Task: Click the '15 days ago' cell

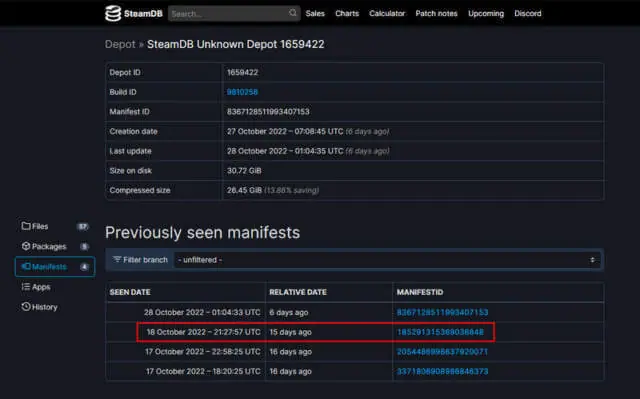Action: pyautogui.click(x=290, y=332)
